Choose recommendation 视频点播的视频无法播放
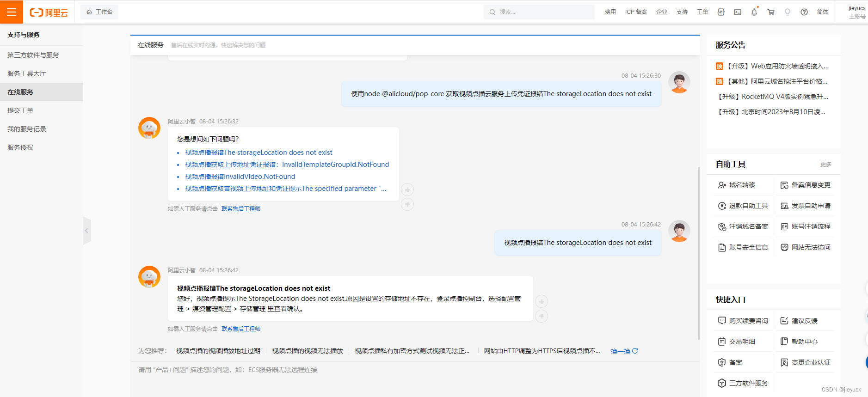868x397 pixels. pyautogui.click(x=308, y=351)
